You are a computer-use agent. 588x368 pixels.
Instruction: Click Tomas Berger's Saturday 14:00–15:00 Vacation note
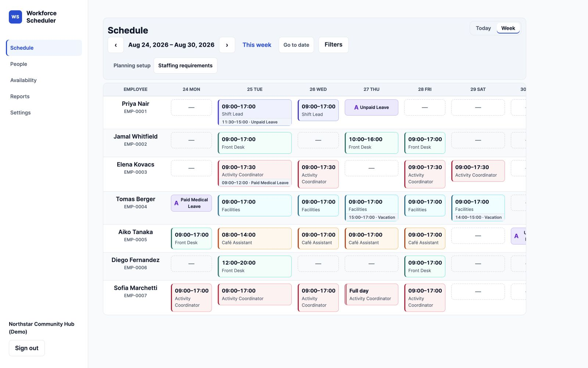(478, 217)
